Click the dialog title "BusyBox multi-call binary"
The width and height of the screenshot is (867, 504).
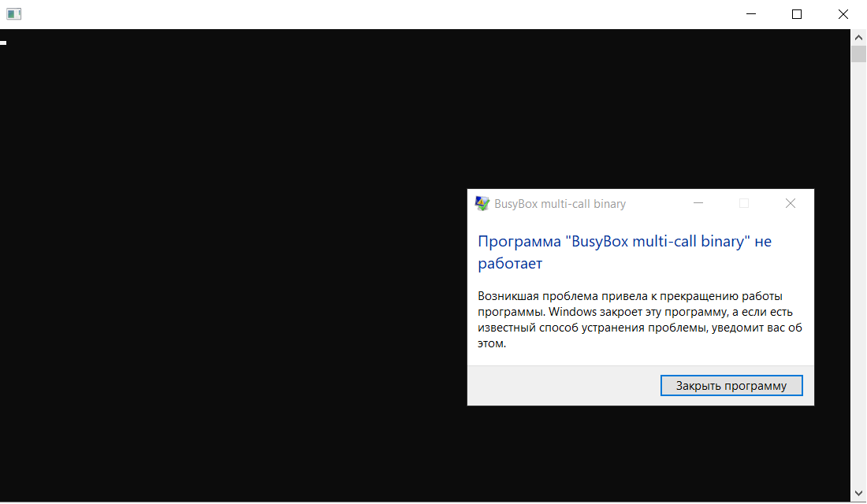click(x=560, y=204)
